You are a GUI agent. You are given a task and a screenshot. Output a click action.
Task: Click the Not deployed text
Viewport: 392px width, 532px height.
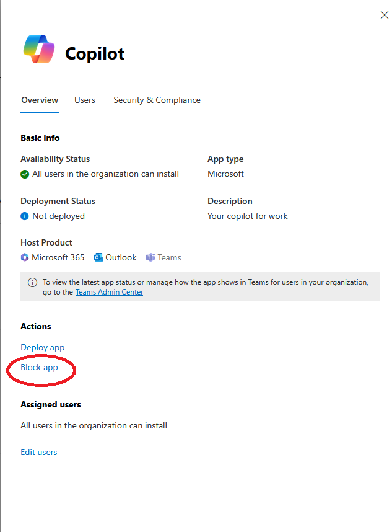(x=58, y=216)
